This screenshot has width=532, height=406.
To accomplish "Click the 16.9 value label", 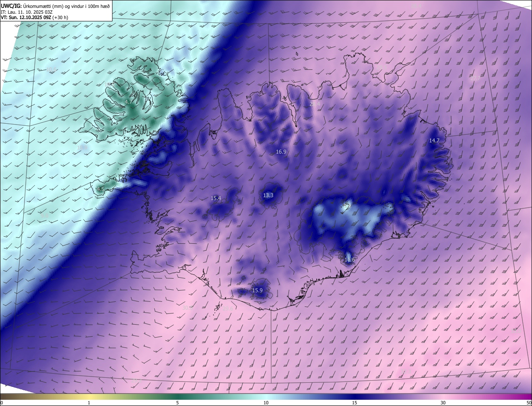I will (x=281, y=152).
